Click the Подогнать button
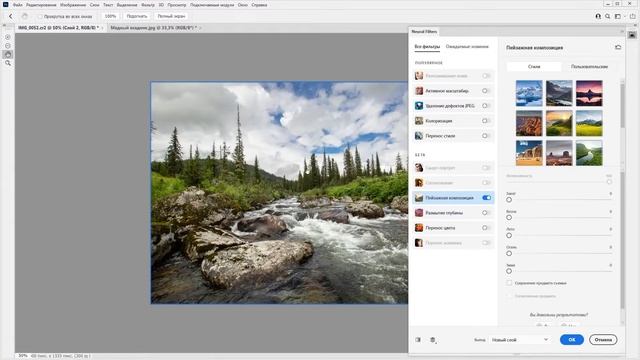The width and height of the screenshot is (640, 360). pyautogui.click(x=137, y=16)
